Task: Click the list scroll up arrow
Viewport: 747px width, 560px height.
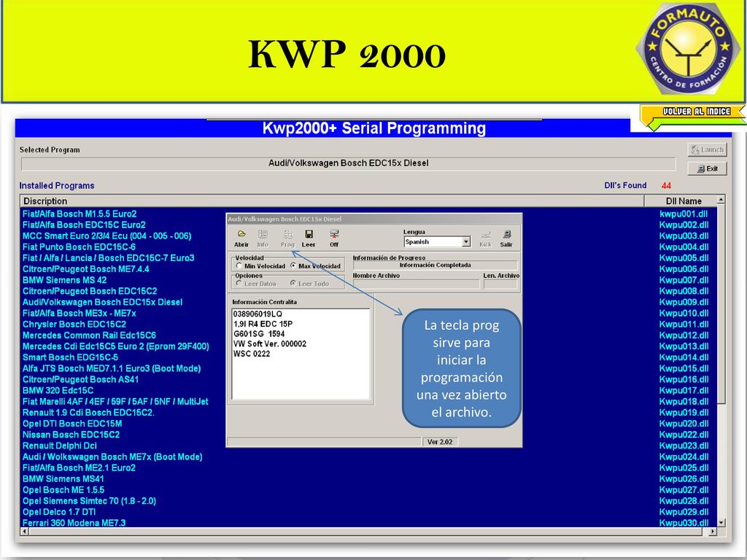Action: [721, 200]
